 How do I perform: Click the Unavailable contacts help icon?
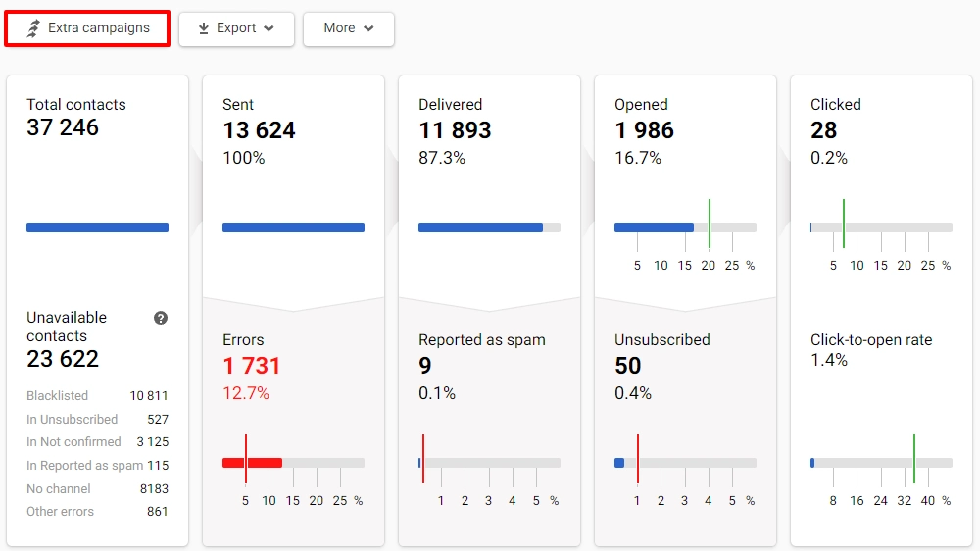161,318
